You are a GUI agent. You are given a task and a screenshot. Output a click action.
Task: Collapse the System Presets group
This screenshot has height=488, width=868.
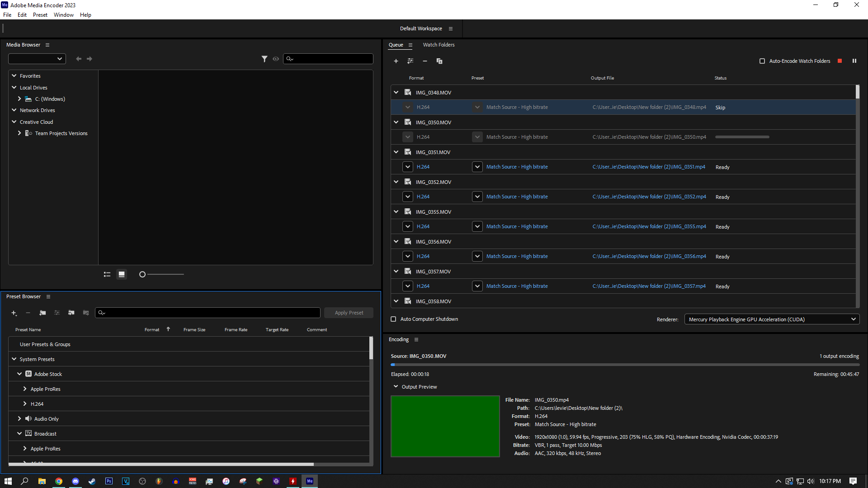tap(14, 359)
